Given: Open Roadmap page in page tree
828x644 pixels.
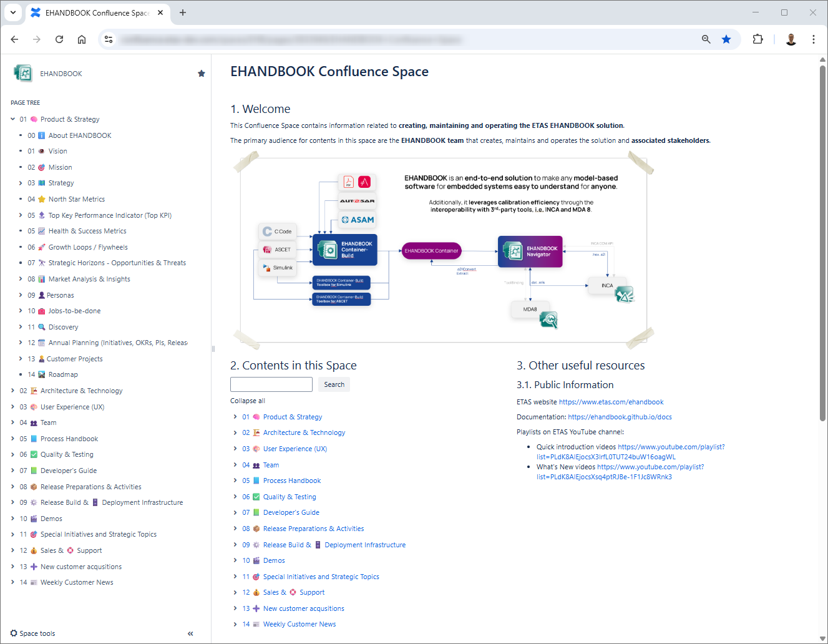Looking at the screenshot, I should 63,374.
